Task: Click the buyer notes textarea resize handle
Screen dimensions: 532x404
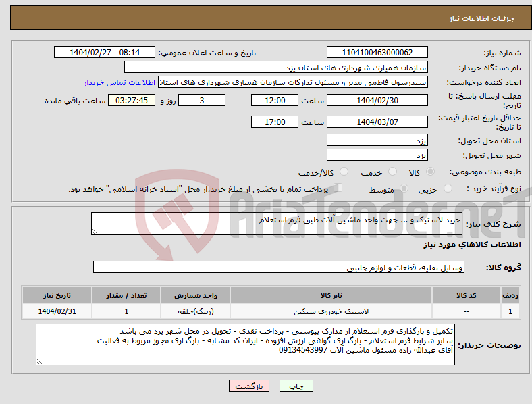Action: coord(39,362)
